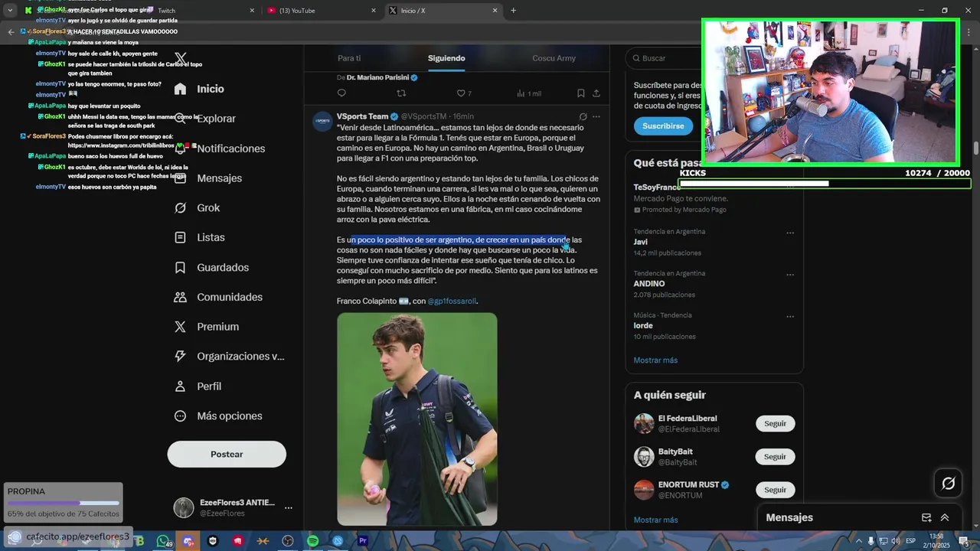Viewport: 980px width, 551px height.
Task: Open Mensajes in the sidebar
Action: coord(207,178)
